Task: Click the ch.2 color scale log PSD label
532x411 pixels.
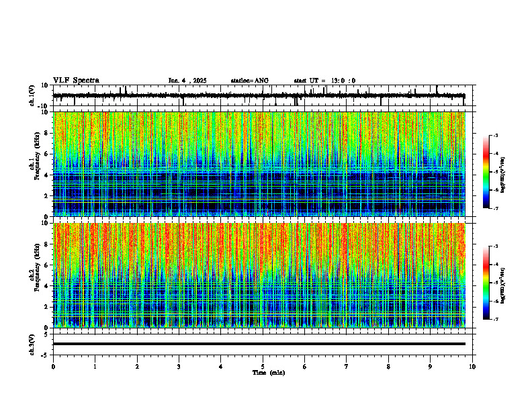Action: pyautogui.click(x=502, y=286)
